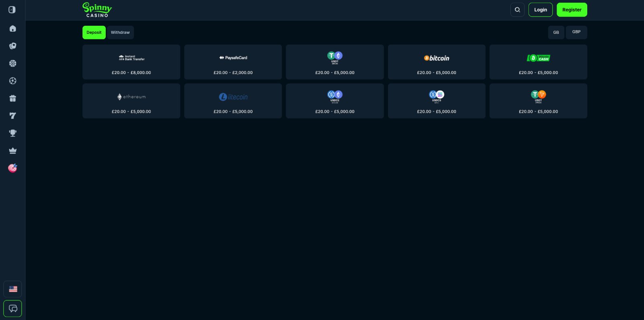Image resolution: width=644 pixels, height=320 pixels.
Task: Open the GB country selector
Action: (x=556, y=32)
